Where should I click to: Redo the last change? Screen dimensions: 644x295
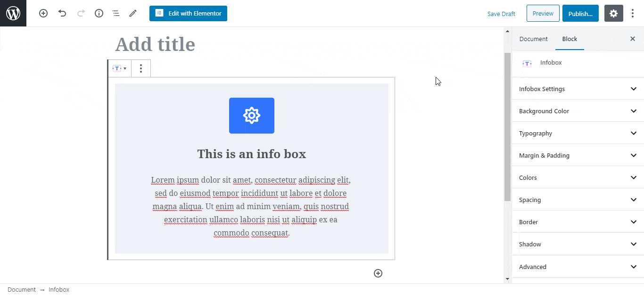pyautogui.click(x=80, y=13)
